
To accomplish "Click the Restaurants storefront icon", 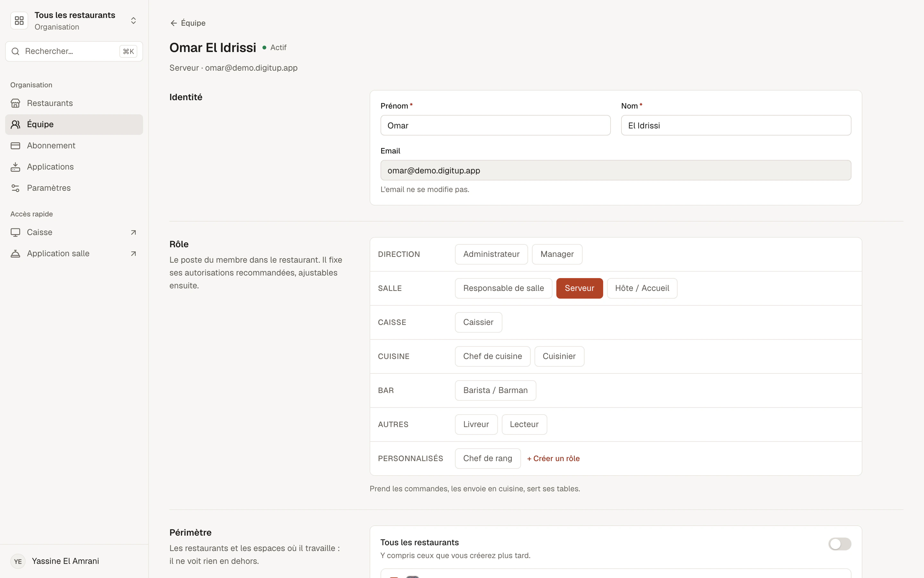I will (15, 103).
